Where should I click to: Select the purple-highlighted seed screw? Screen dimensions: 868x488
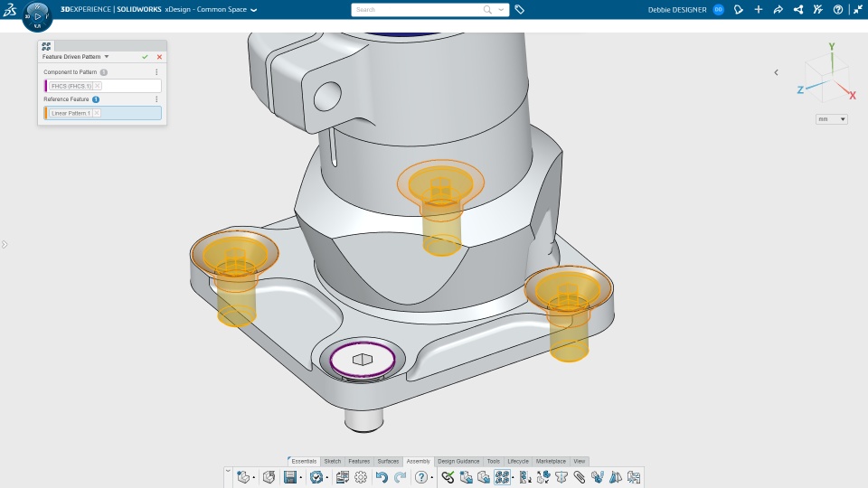[x=362, y=360]
